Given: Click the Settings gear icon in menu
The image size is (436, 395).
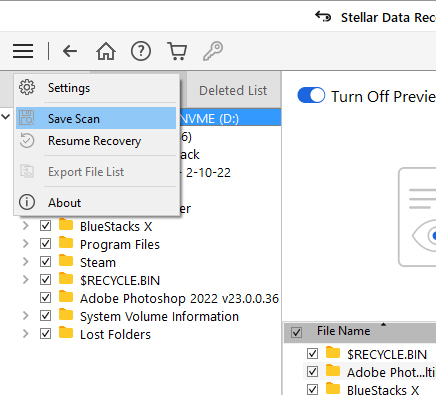Looking at the screenshot, I should tap(27, 87).
